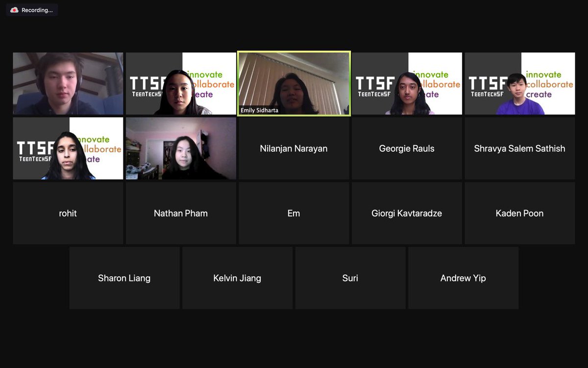Click the Recording... indicator label
The height and width of the screenshot is (368, 588).
click(37, 10)
